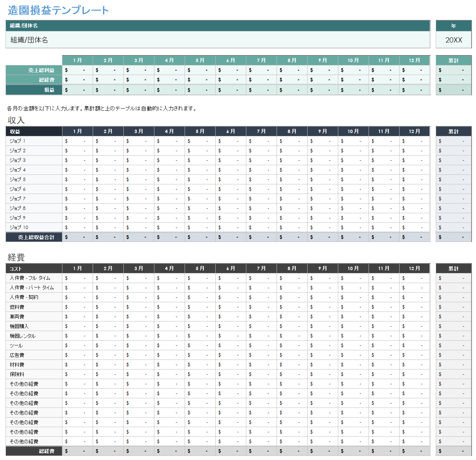Select the expenses total row cell under 6月

coord(231,451)
